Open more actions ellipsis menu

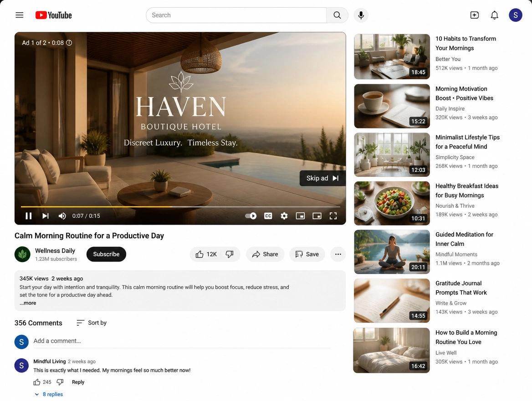point(338,254)
